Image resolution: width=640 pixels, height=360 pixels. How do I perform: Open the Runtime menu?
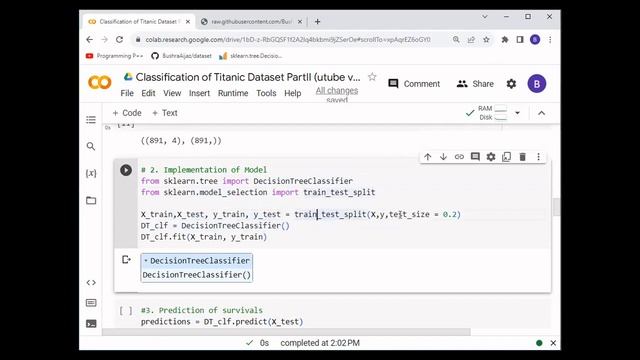(x=233, y=93)
